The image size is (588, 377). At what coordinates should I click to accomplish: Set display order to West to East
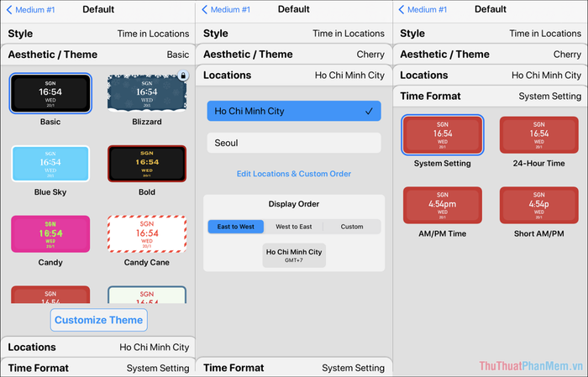294,227
